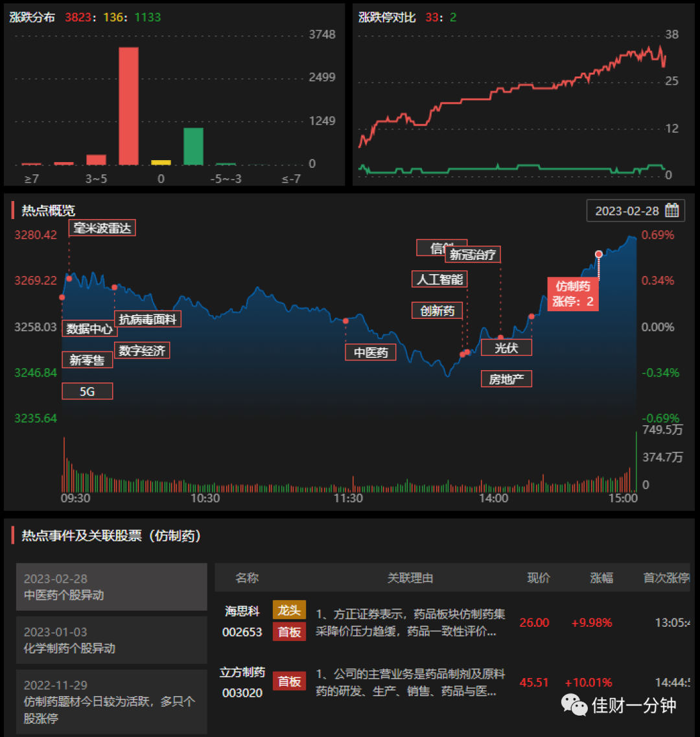
Task: Select the 中医药 hotspot tag
Action: [x=371, y=352]
